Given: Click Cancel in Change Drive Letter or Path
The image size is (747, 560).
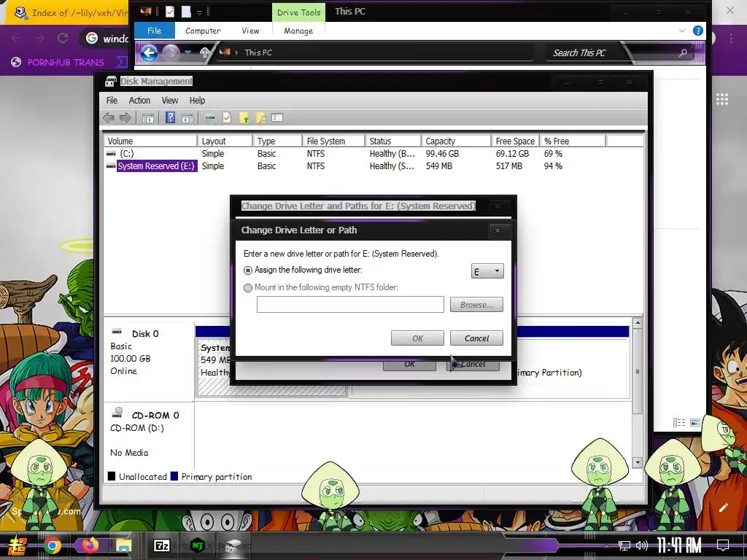Looking at the screenshot, I should point(476,338).
